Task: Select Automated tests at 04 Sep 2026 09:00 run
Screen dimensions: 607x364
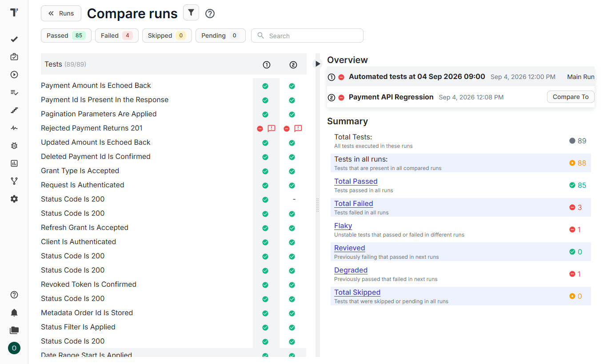Action: tap(417, 77)
